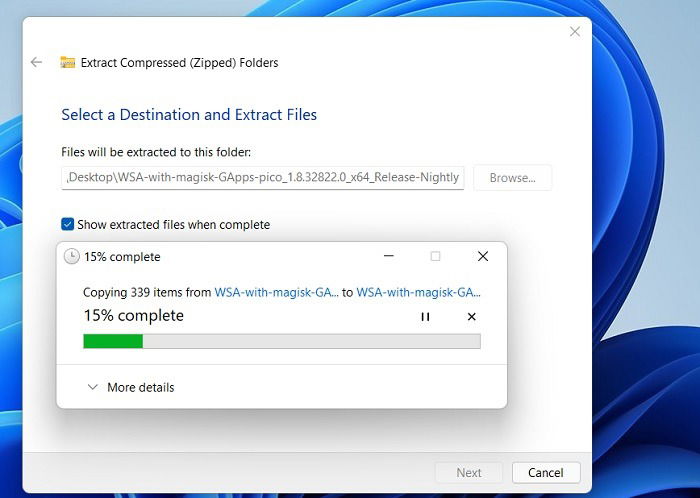The height and width of the screenshot is (498, 700).
Task: Close the Extract Compressed Folders wizard
Action: click(x=575, y=32)
